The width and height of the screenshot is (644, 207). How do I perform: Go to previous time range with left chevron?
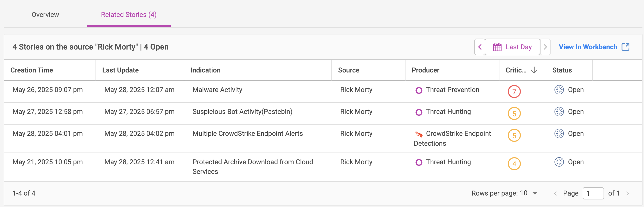[480, 47]
